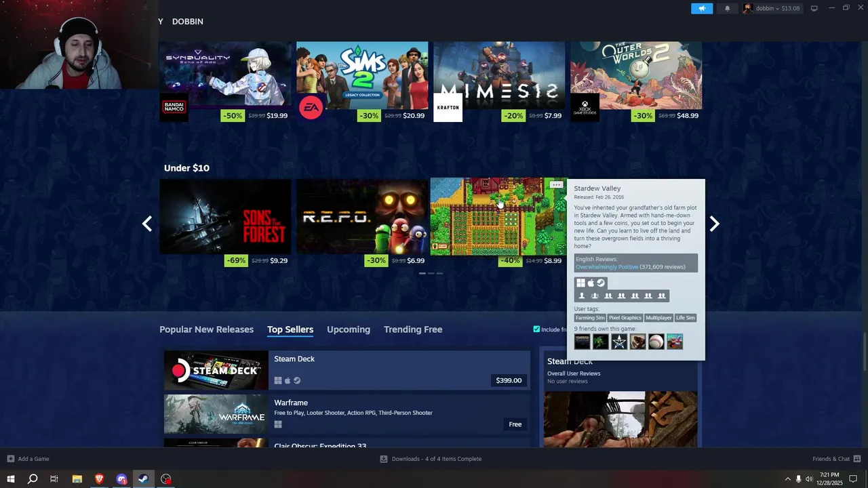
Task: Open the green plant friend avatar
Action: (x=601, y=342)
